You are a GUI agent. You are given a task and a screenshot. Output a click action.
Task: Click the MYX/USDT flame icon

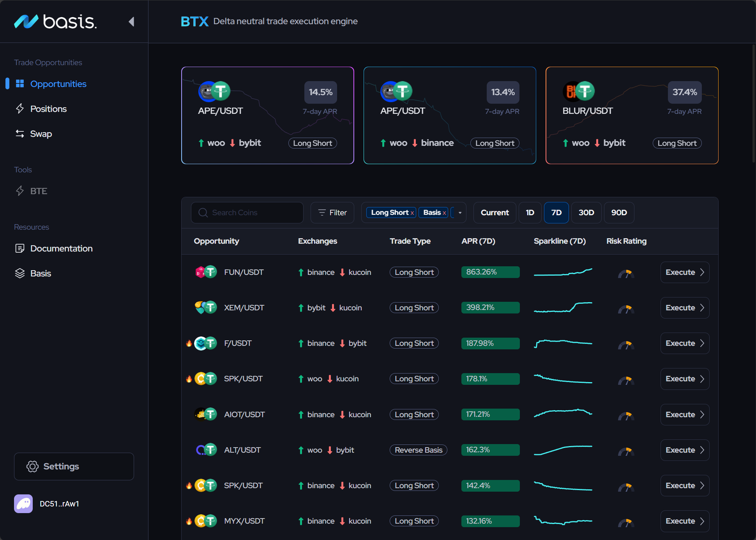coord(189,521)
